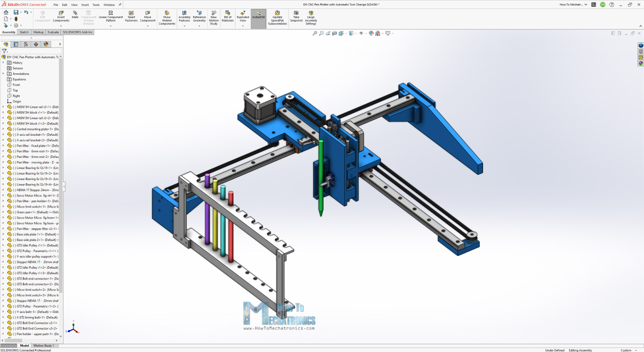644x352 pixels.
Task: Open Edit Appearance color tool in view toolbar
Action: pos(371,33)
